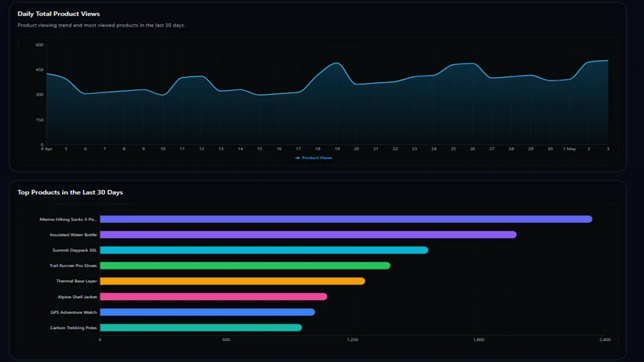
Task: Click the 'Carbon Trekking Poles' label
Action: pos(73,327)
